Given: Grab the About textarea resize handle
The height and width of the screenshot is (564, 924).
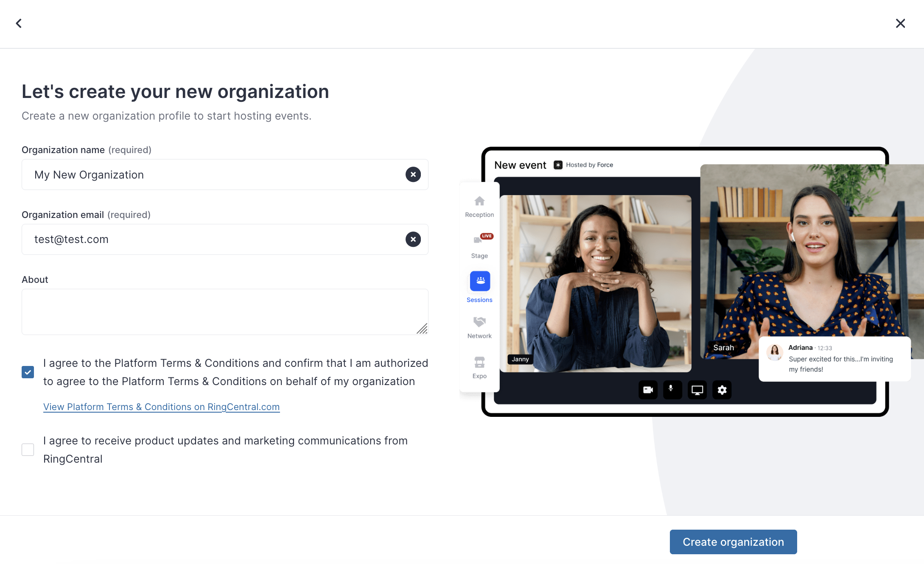Looking at the screenshot, I should coord(422,329).
